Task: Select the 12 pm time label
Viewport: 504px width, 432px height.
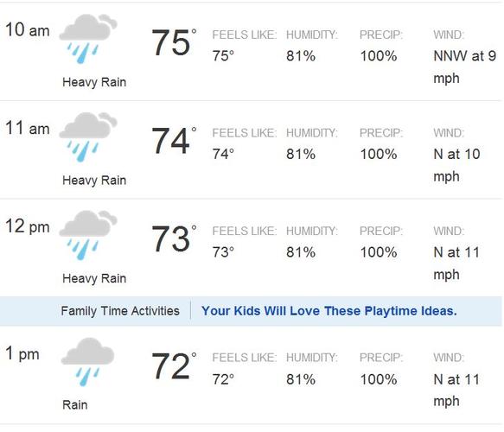Action: 28,226
